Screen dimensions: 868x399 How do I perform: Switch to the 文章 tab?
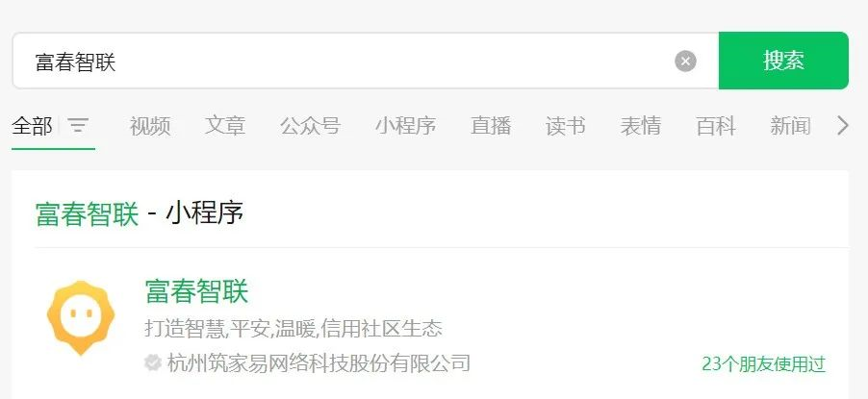coord(225,126)
